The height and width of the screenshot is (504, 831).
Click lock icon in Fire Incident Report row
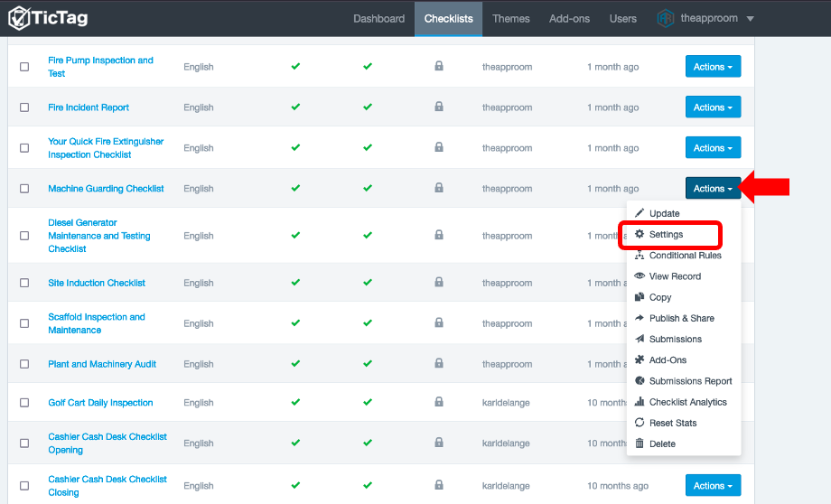[x=439, y=107]
